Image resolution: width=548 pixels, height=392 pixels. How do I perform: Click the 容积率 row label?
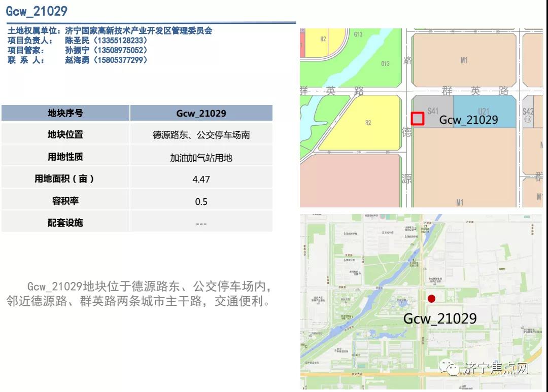[65, 201]
